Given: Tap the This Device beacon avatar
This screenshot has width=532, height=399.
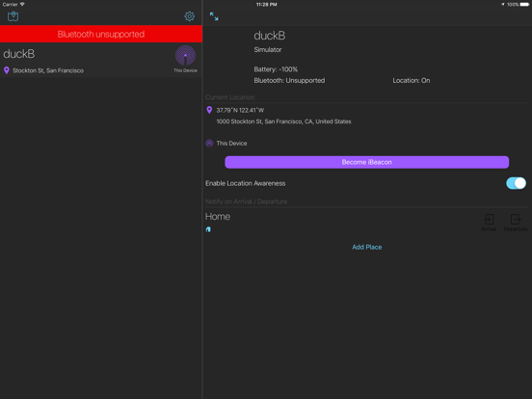Looking at the screenshot, I should (185, 55).
